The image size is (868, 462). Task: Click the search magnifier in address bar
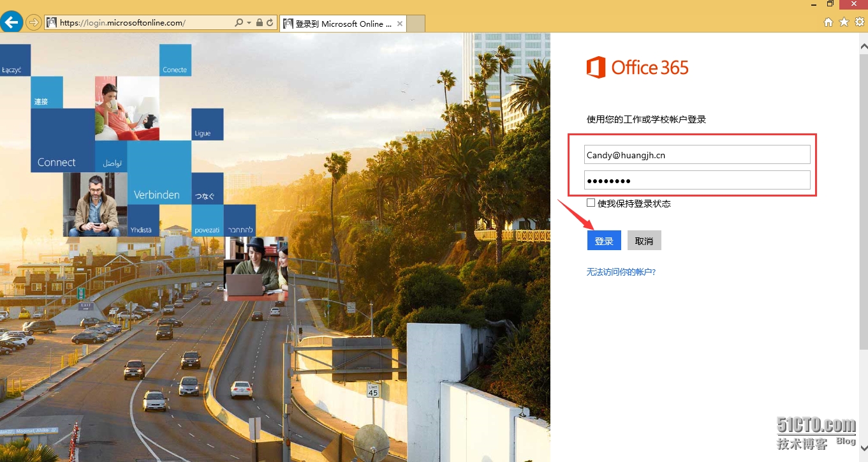pyautogui.click(x=239, y=22)
